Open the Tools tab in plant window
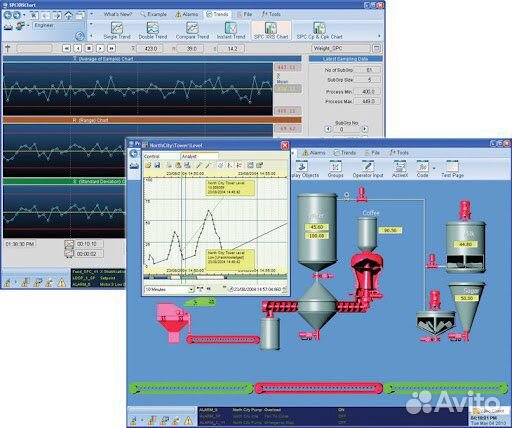 point(399,153)
